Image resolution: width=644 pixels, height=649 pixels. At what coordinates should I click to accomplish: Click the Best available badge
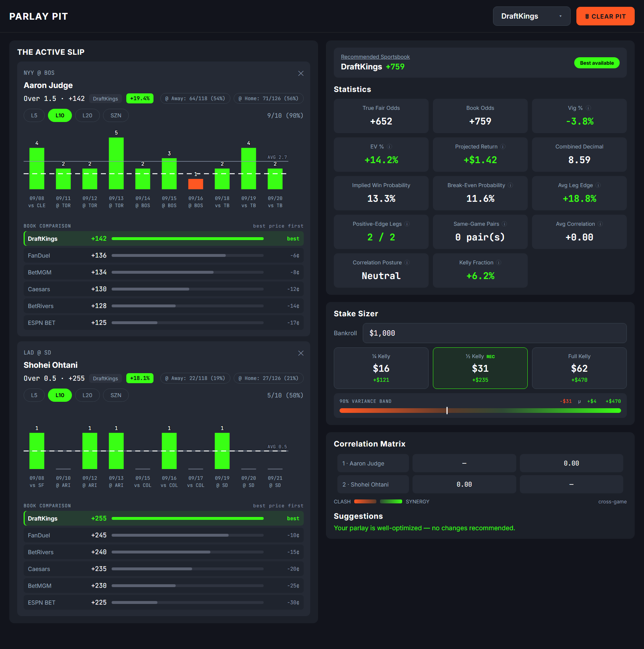click(x=597, y=63)
